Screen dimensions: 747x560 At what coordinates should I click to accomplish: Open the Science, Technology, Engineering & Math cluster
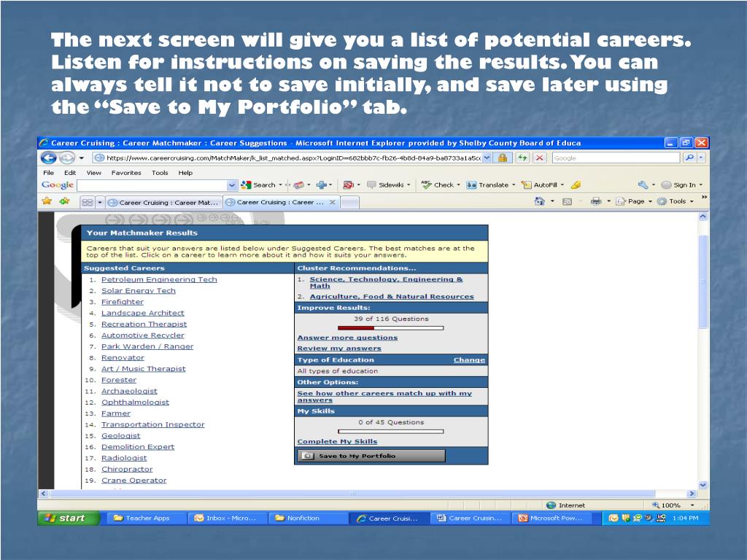(x=387, y=282)
